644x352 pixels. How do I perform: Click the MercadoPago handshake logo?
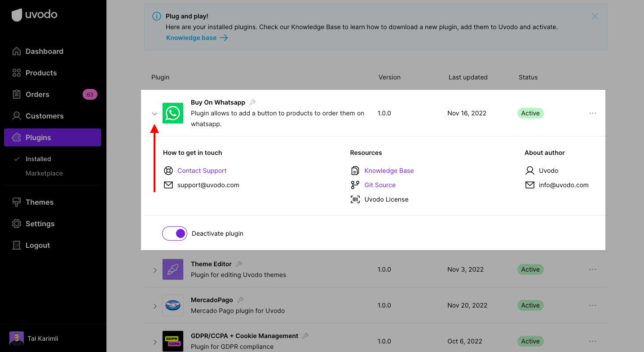click(173, 305)
